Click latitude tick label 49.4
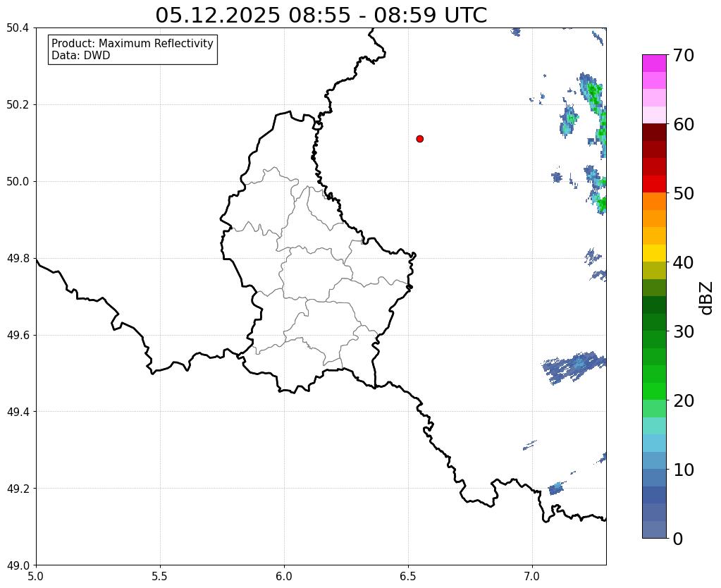 [18, 412]
